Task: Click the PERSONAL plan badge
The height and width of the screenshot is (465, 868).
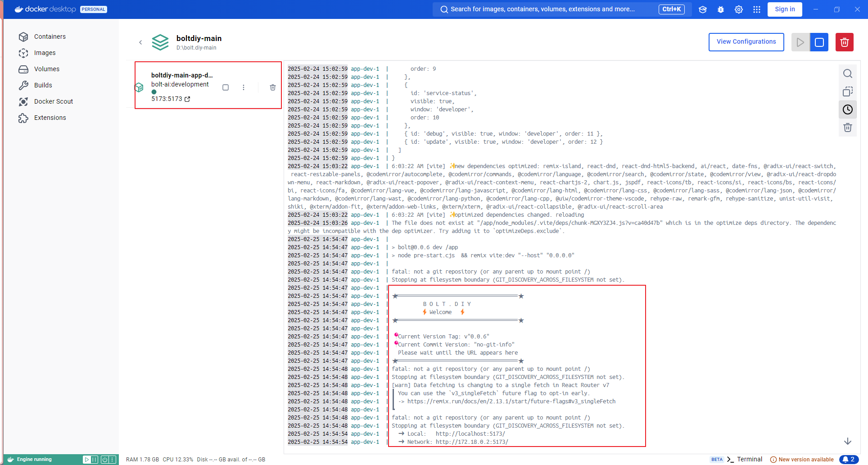Action: point(94,9)
